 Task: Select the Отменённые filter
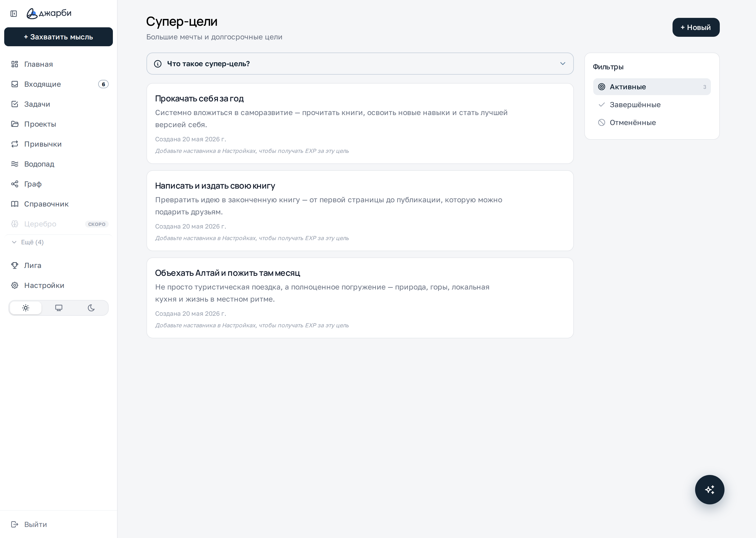(652, 123)
